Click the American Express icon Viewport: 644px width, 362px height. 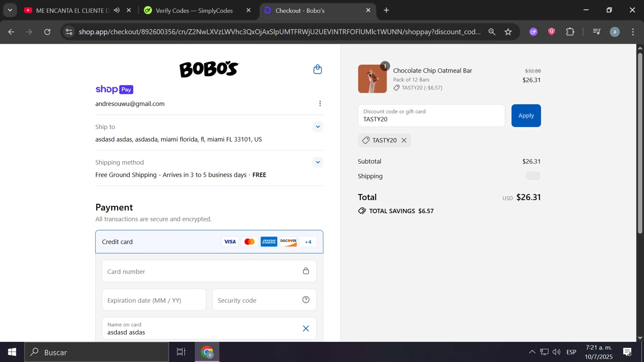(269, 242)
